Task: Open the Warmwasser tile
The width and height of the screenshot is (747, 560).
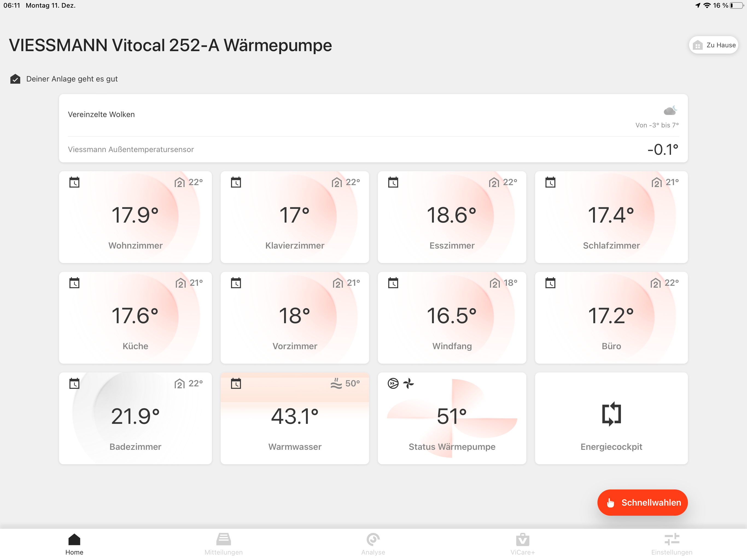Action: pyautogui.click(x=294, y=418)
